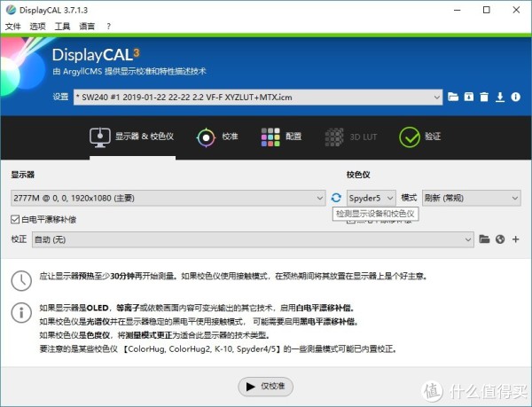Viewport: 532px width, 407px height.
Task: Minimize the DisplayCAL window
Action: [457, 10]
